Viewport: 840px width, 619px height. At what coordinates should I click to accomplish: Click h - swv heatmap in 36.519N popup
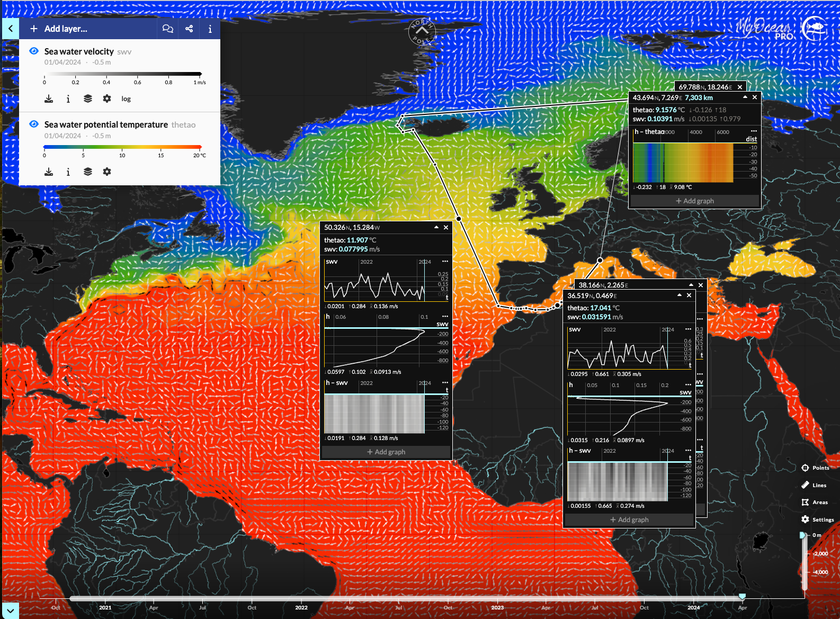[618, 481]
